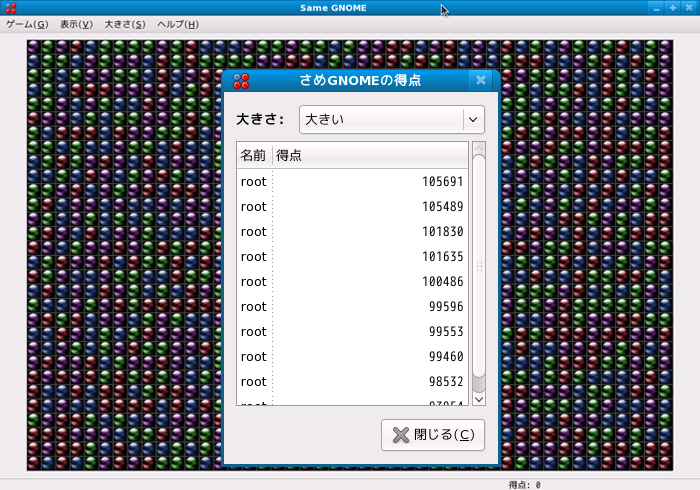The width and height of the screenshot is (700, 490).
Task: Click the 閉じる(C) button
Action: 433,435
